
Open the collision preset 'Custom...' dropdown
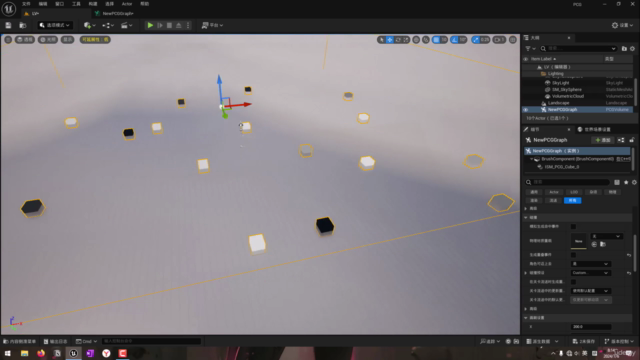click(590, 273)
